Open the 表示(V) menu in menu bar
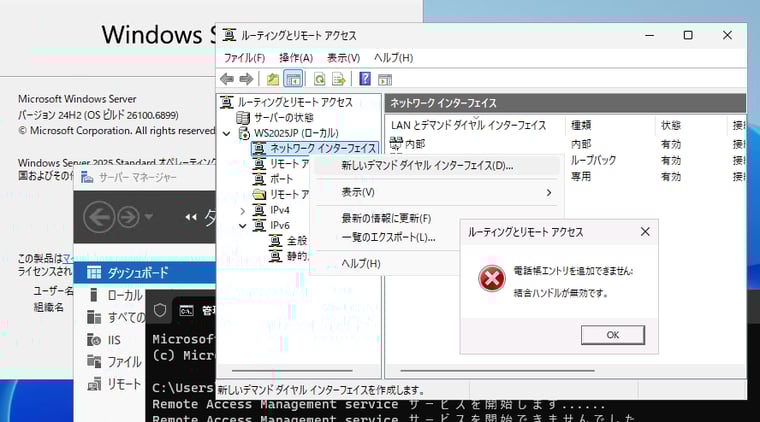The width and height of the screenshot is (760, 422). tap(343, 58)
